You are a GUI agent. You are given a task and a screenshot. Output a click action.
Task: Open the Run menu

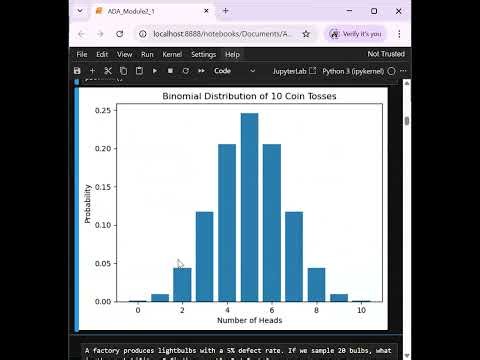point(147,54)
